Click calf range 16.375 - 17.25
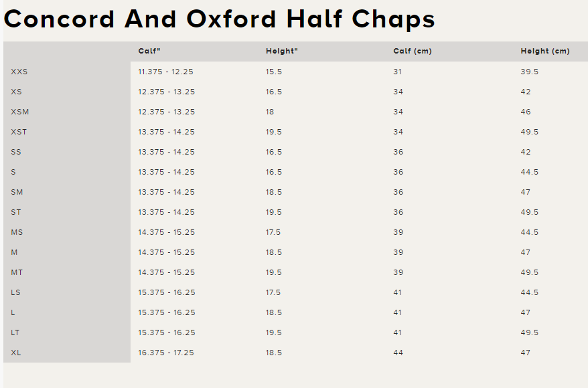 165,353
